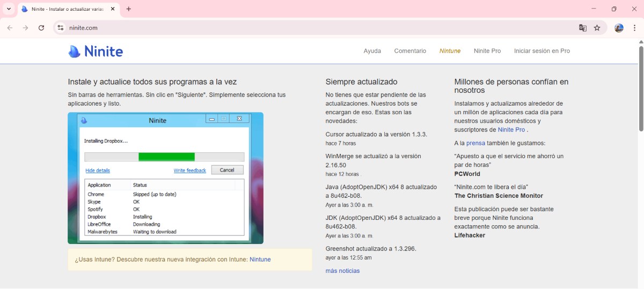Open Iniciar sesión en Pro
This screenshot has width=644, height=289.
click(542, 51)
